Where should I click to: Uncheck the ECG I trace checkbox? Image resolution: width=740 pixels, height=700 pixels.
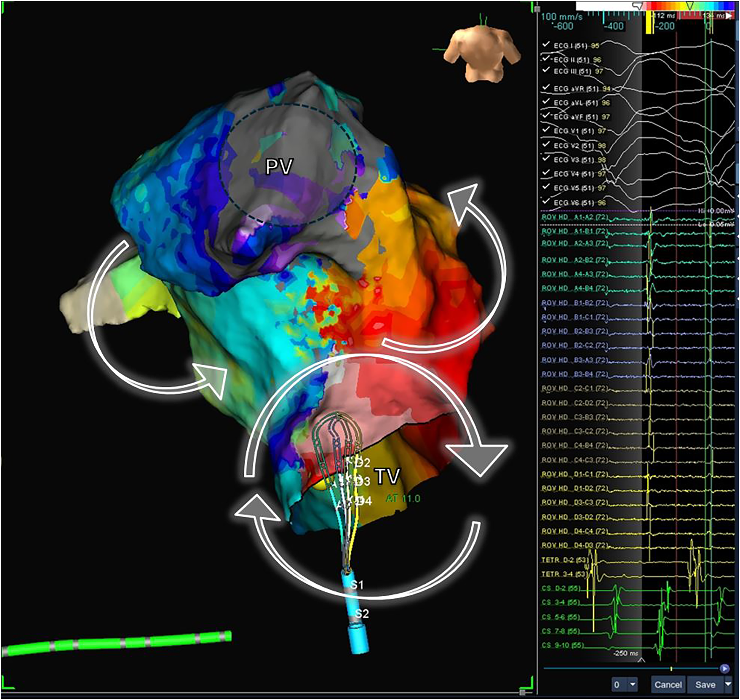coord(545,45)
